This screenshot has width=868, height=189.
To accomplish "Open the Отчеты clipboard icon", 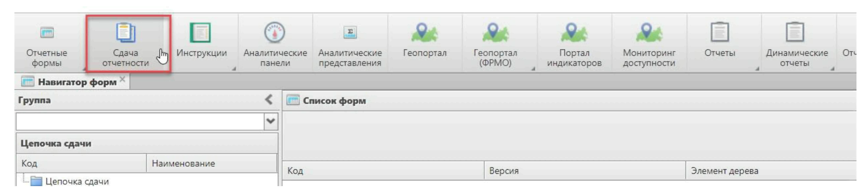I will (719, 33).
